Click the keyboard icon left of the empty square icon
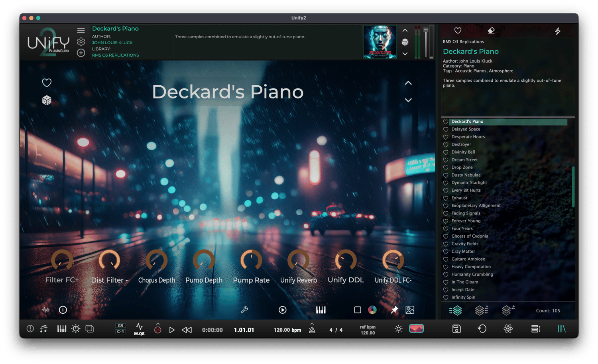This screenshot has height=364, width=598. 321,310
